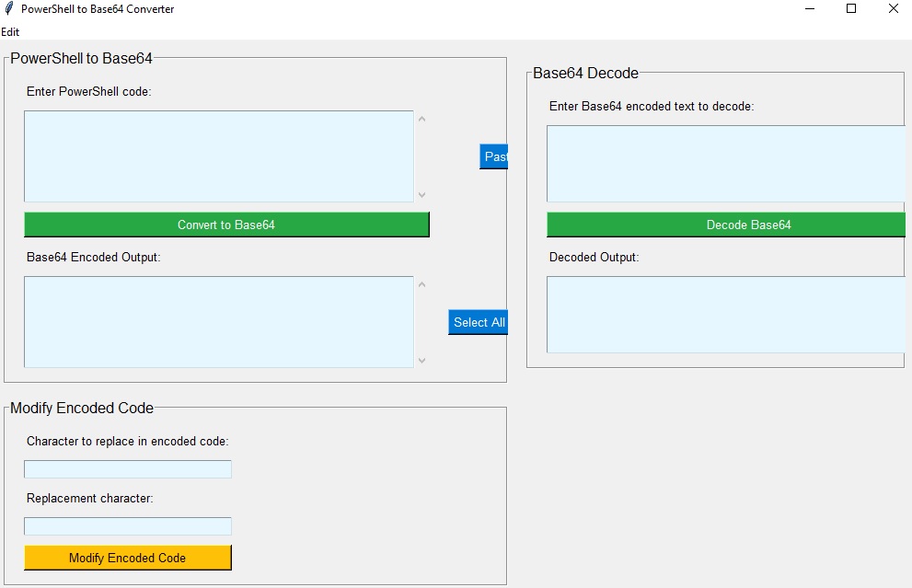Image resolution: width=912 pixels, height=588 pixels.
Task: Focus the character to replace field
Action: pyautogui.click(x=127, y=469)
